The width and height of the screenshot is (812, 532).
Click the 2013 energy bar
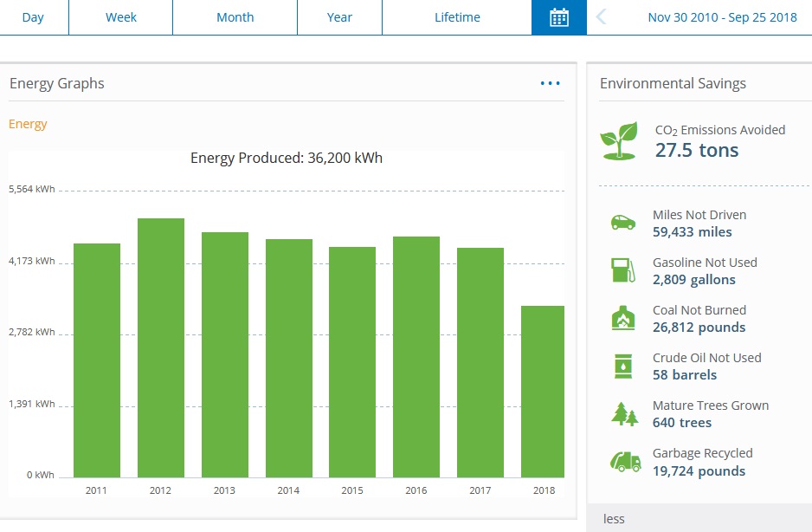225,354
